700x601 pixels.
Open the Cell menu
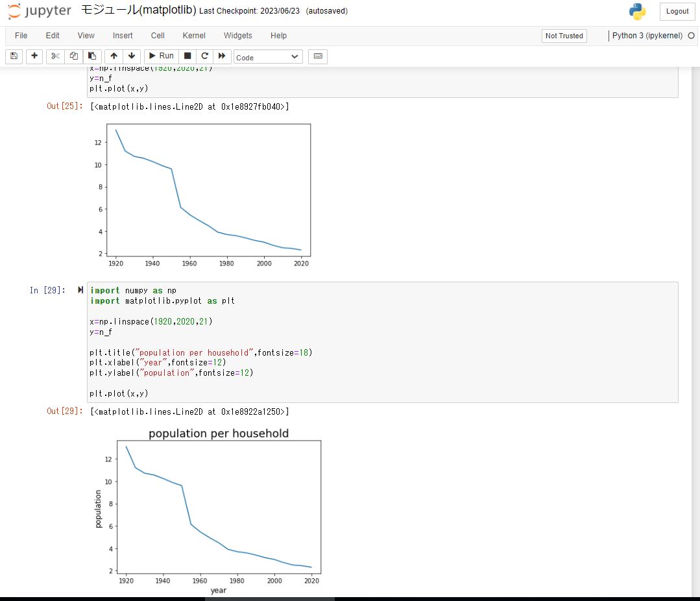[158, 36]
